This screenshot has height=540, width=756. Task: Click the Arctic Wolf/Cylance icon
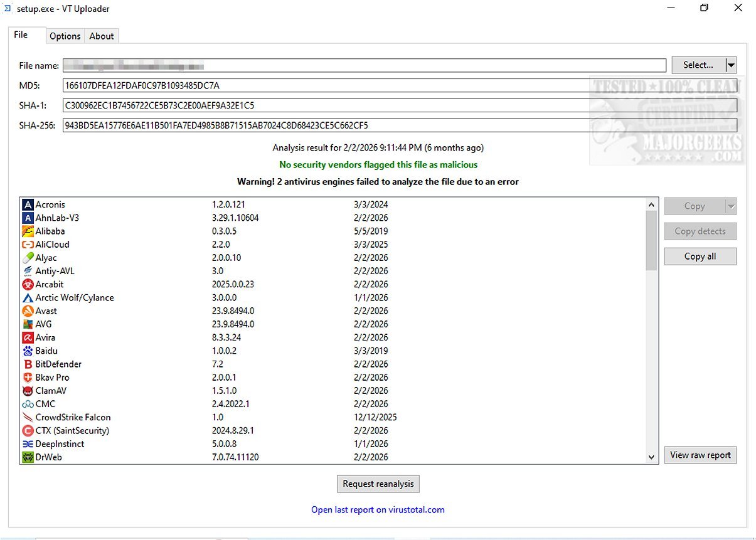[28, 298]
